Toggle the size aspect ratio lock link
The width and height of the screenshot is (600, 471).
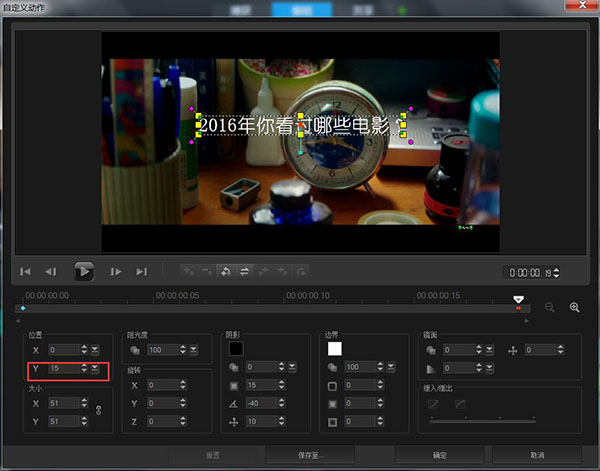[x=97, y=410]
